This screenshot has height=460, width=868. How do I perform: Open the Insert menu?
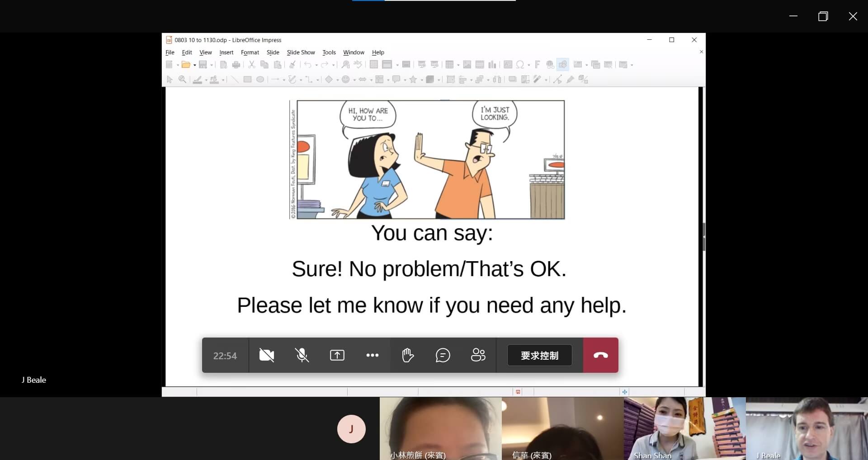[x=226, y=52]
